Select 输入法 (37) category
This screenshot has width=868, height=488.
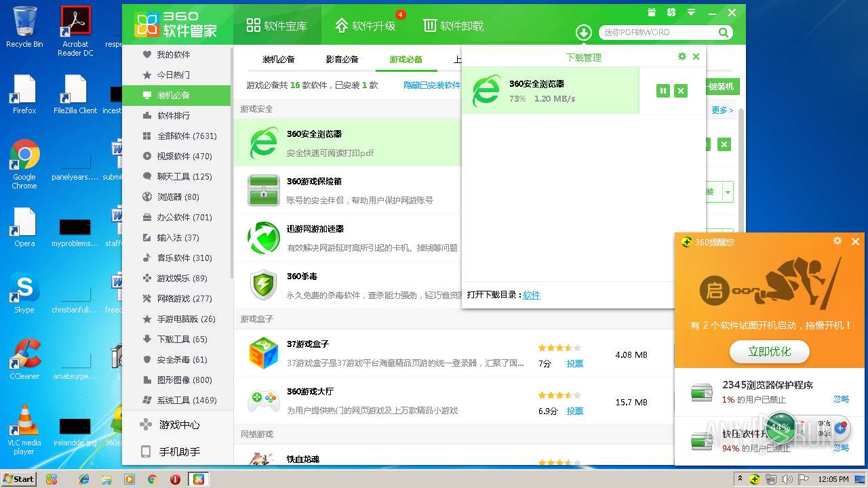tap(176, 237)
